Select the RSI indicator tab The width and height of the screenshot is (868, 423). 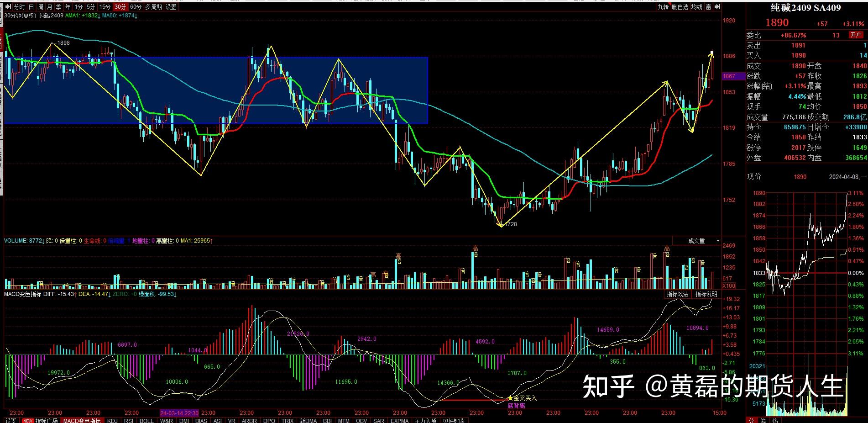pos(129,420)
